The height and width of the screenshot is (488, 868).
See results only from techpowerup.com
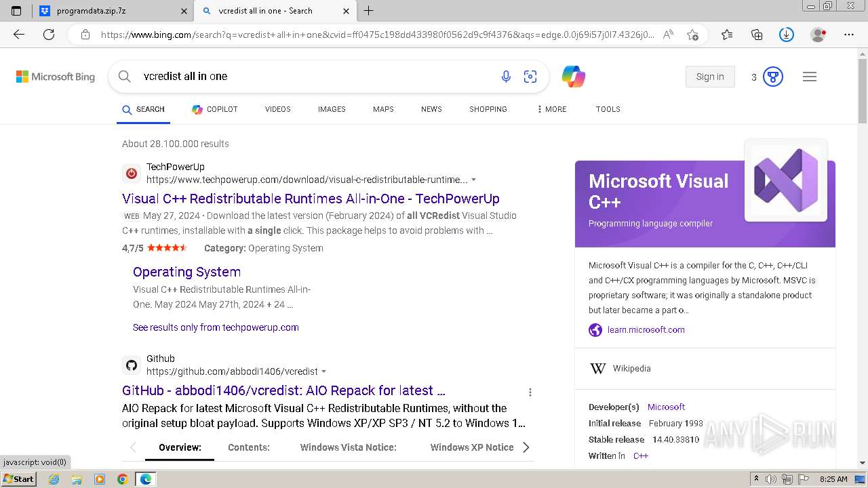pyautogui.click(x=216, y=327)
